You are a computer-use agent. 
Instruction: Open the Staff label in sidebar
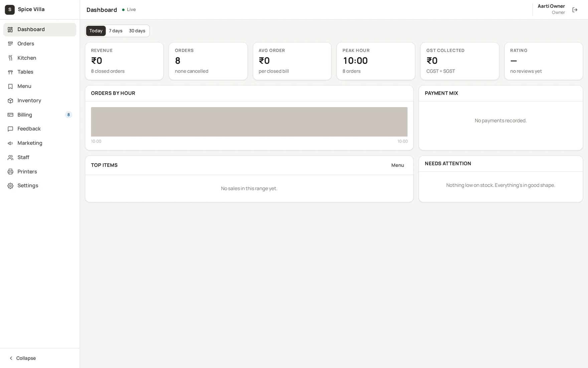(x=23, y=157)
